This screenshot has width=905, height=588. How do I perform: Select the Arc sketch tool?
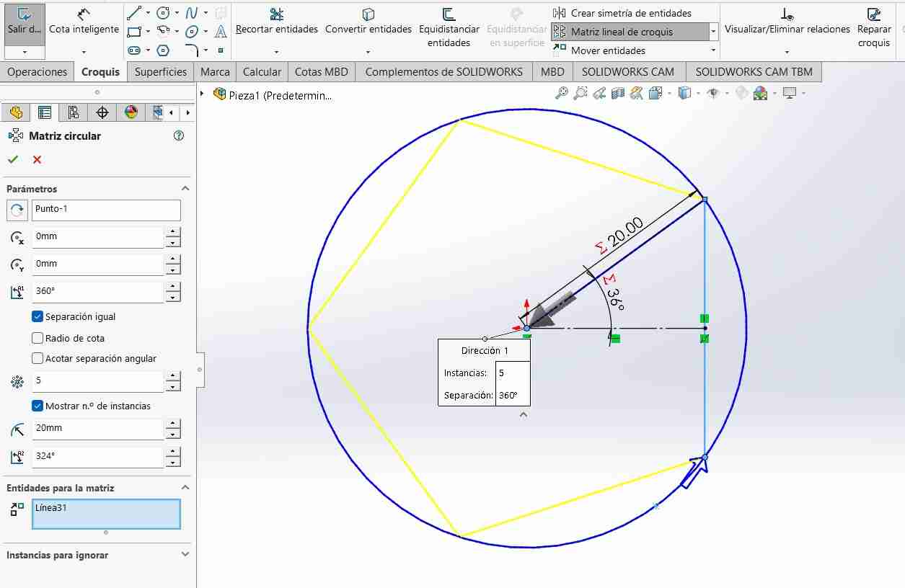click(163, 32)
